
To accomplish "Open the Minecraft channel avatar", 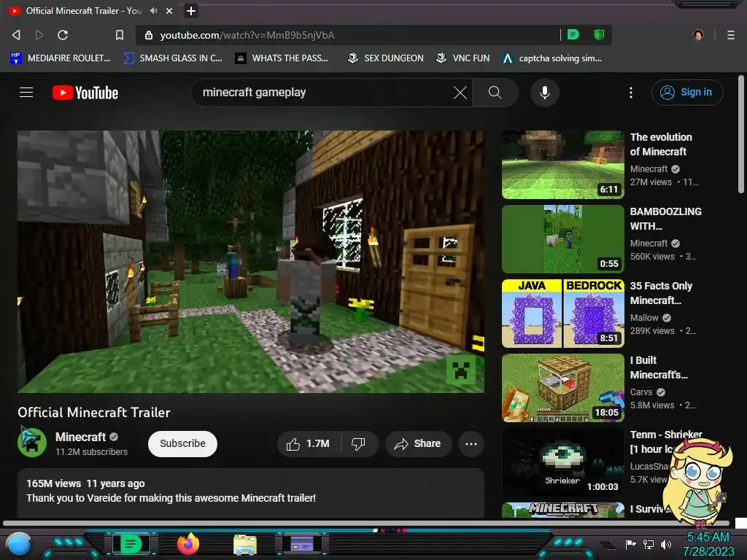I will pos(32,443).
